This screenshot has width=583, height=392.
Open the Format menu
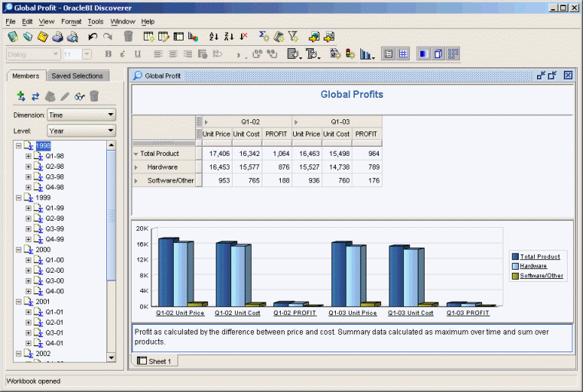(x=71, y=21)
